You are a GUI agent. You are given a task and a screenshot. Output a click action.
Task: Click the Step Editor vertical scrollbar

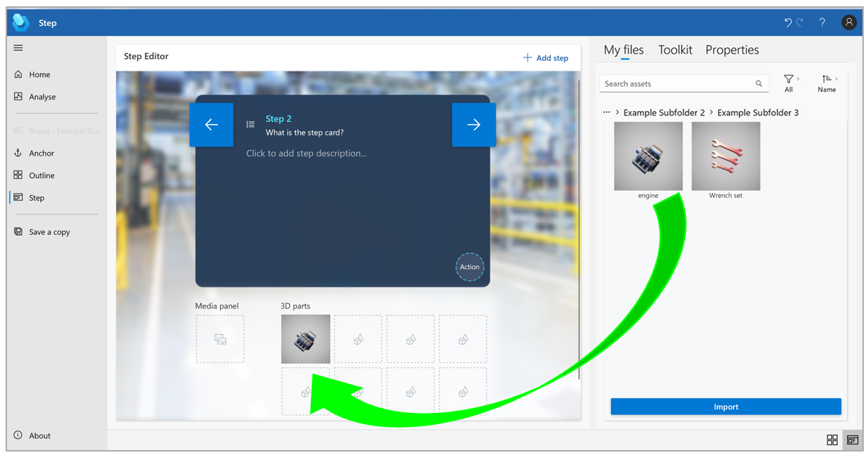(579, 229)
